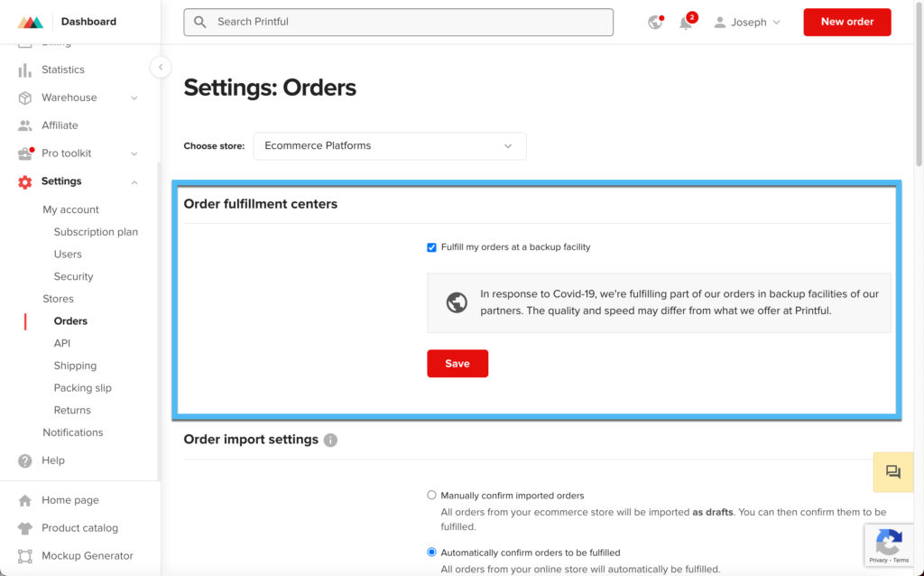Collapse the sidebar with the arrow button
Viewport: 924px width, 576px height.
pyautogui.click(x=161, y=67)
